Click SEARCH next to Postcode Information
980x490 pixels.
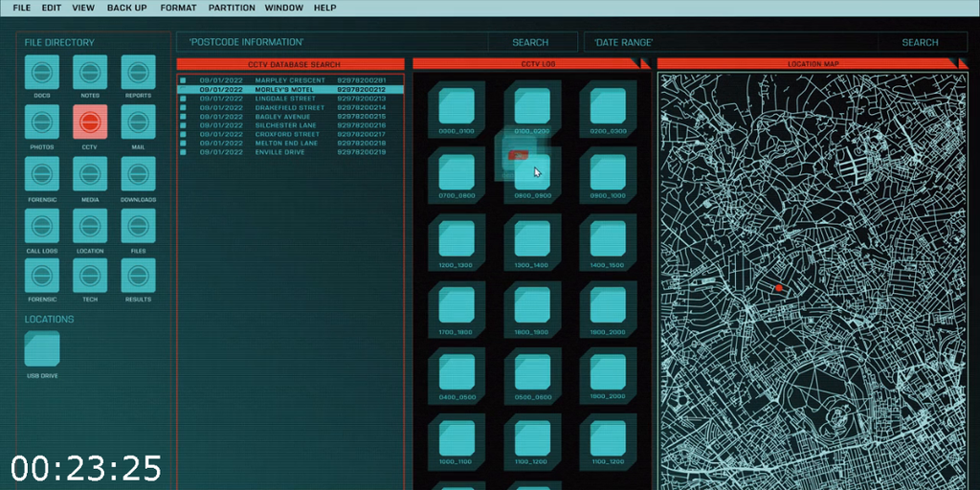(x=530, y=42)
